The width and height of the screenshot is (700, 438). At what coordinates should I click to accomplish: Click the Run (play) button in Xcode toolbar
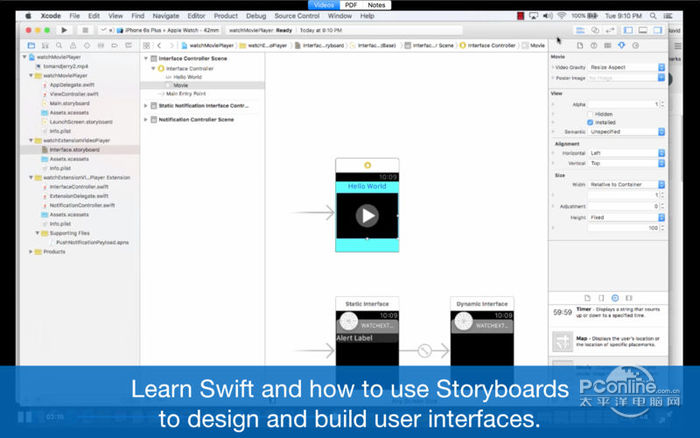(64, 30)
